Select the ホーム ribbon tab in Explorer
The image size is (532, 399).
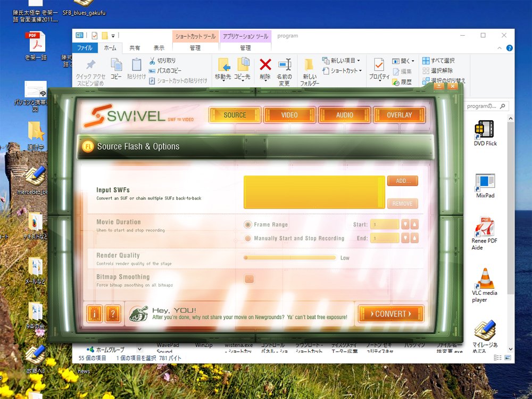(x=110, y=48)
